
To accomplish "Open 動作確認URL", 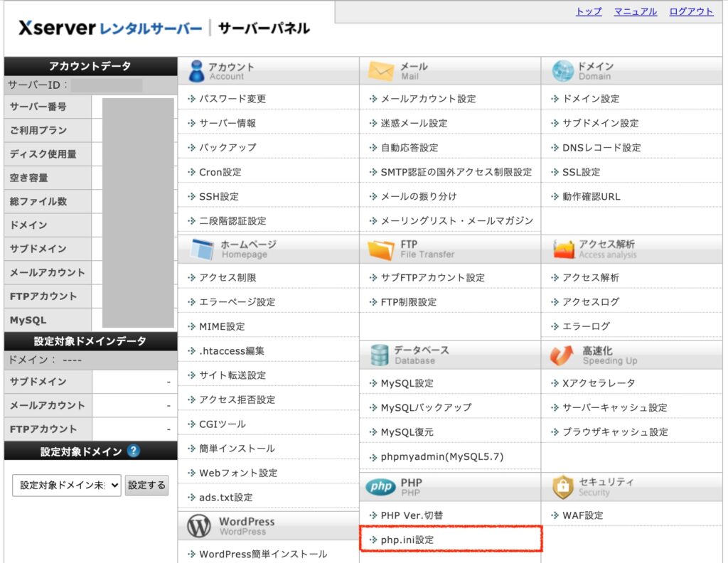I will 591,196.
